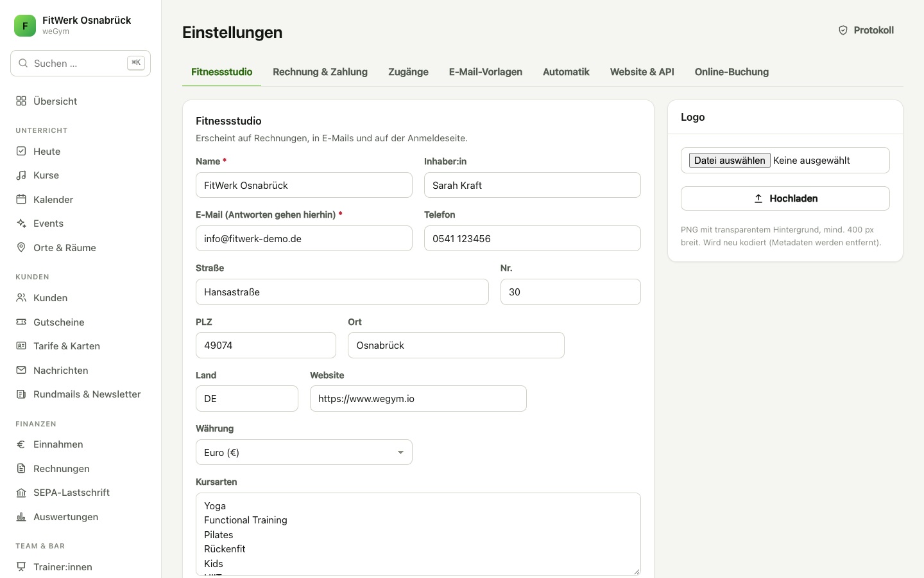This screenshot has height=578, width=924.
Task: Click the Kurse music note icon
Action: 21,175
